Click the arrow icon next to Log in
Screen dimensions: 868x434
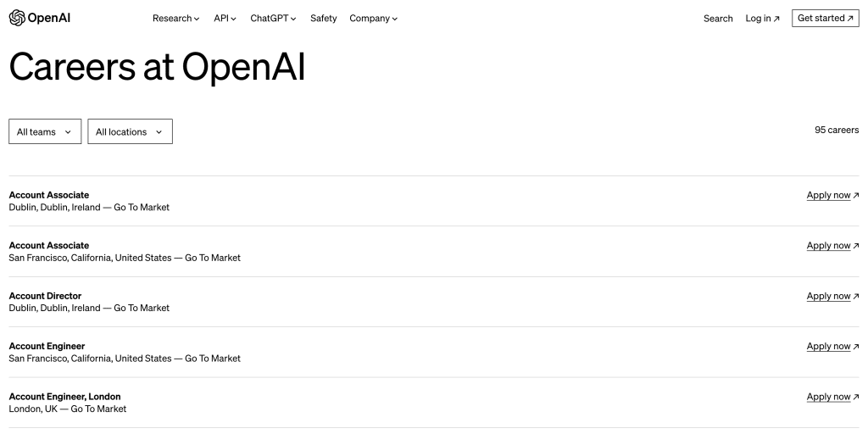(776, 19)
